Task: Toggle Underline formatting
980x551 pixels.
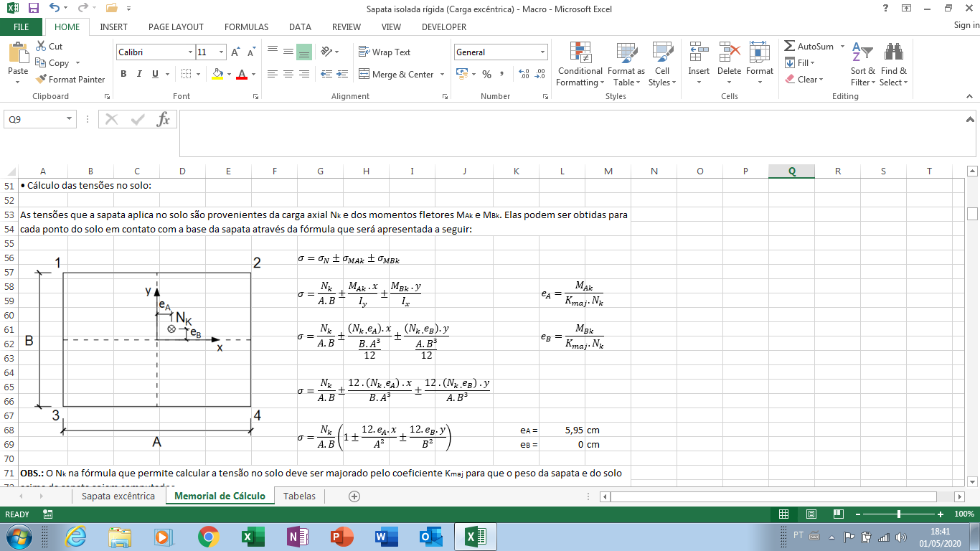Action: click(156, 74)
